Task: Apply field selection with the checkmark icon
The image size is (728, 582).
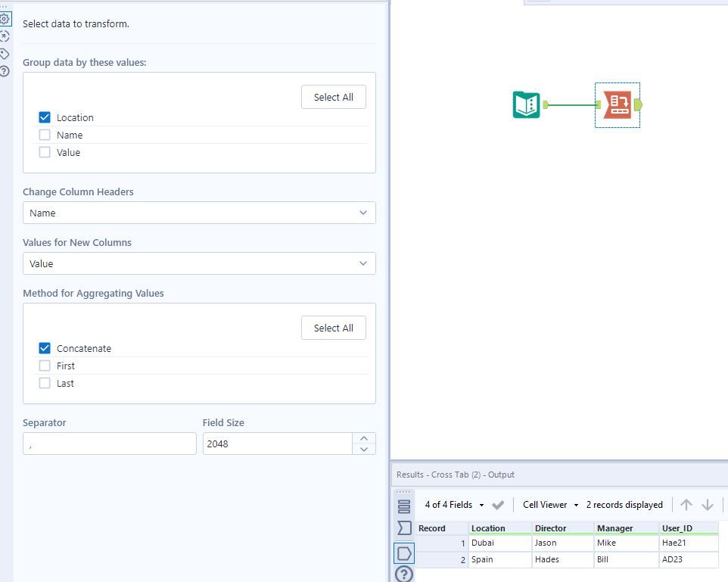Action: tap(498, 505)
